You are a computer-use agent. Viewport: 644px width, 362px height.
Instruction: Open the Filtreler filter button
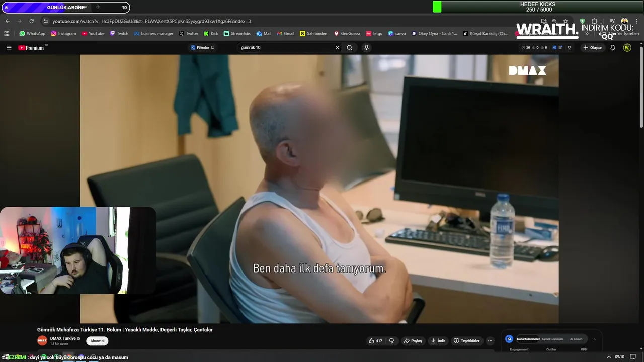(202, 48)
